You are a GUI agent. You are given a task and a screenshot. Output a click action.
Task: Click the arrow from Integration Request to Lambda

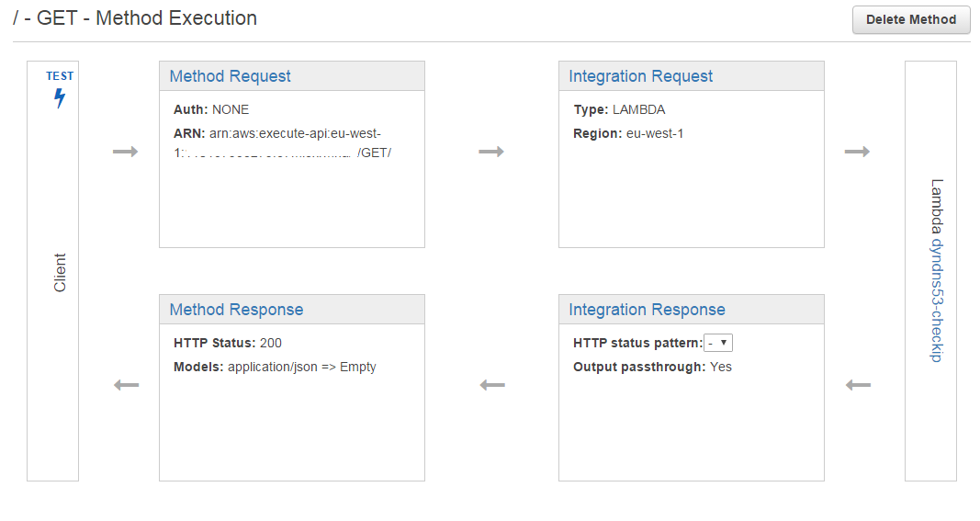tap(857, 152)
